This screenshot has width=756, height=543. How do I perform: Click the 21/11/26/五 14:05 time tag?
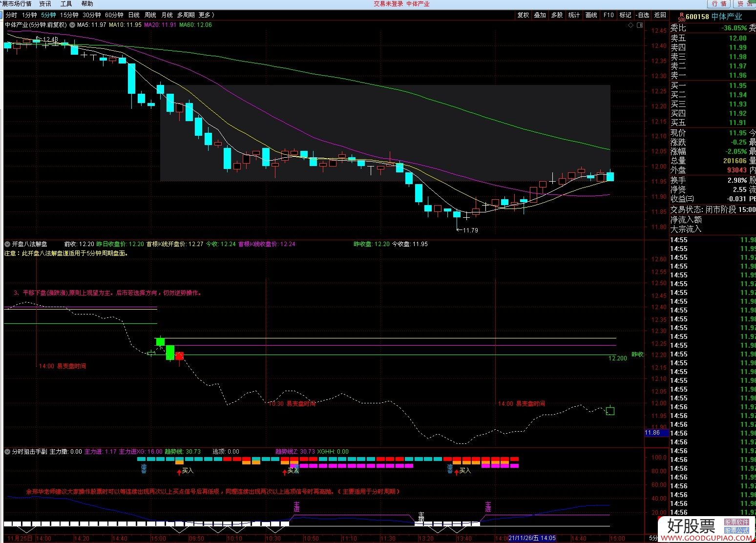[x=532, y=538]
